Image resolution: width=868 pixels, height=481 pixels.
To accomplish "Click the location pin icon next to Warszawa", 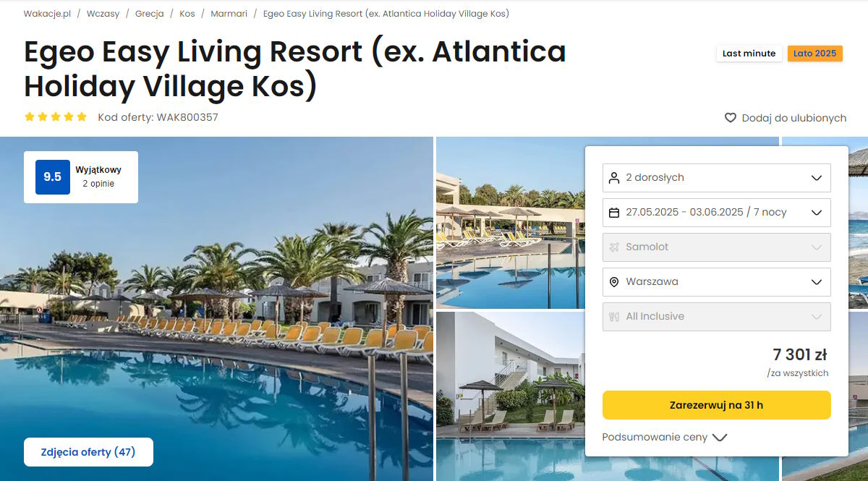I will (x=614, y=282).
